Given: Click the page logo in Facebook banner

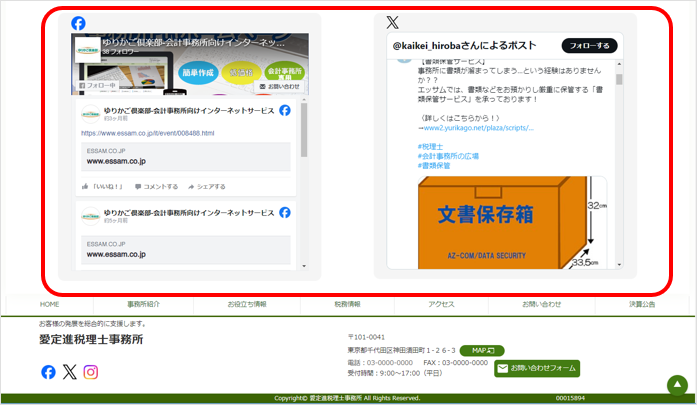Looking at the screenshot, I should pos(88,50).
